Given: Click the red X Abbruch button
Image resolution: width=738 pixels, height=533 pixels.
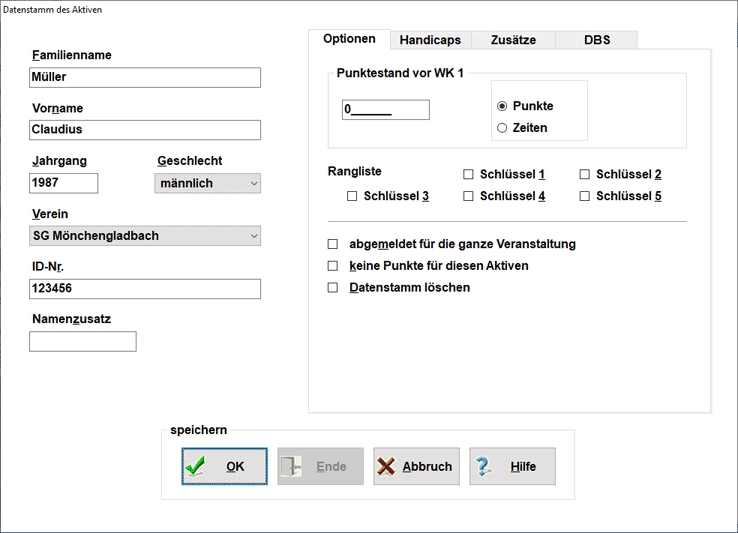Looking at the screenshot, I should [416, 466].
